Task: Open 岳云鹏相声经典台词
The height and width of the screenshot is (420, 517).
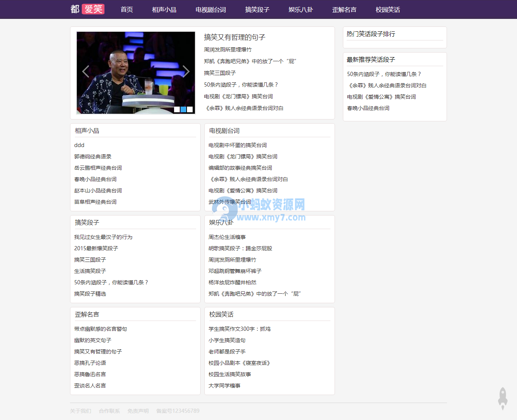Action: point(98,168)
